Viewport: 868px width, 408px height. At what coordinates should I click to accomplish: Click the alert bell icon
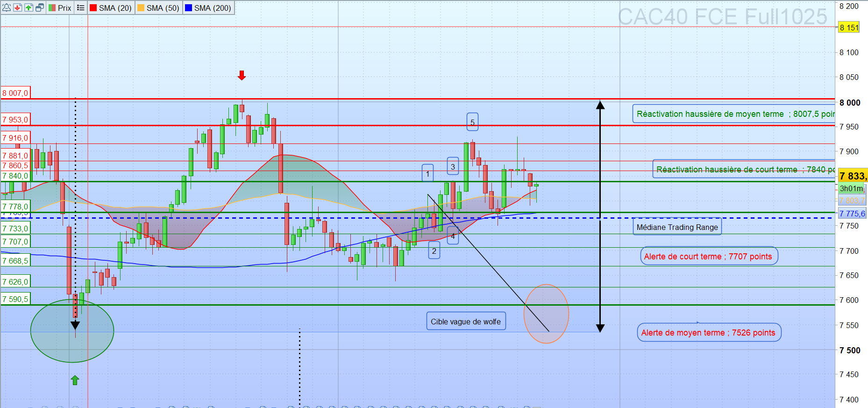(7, 7)
